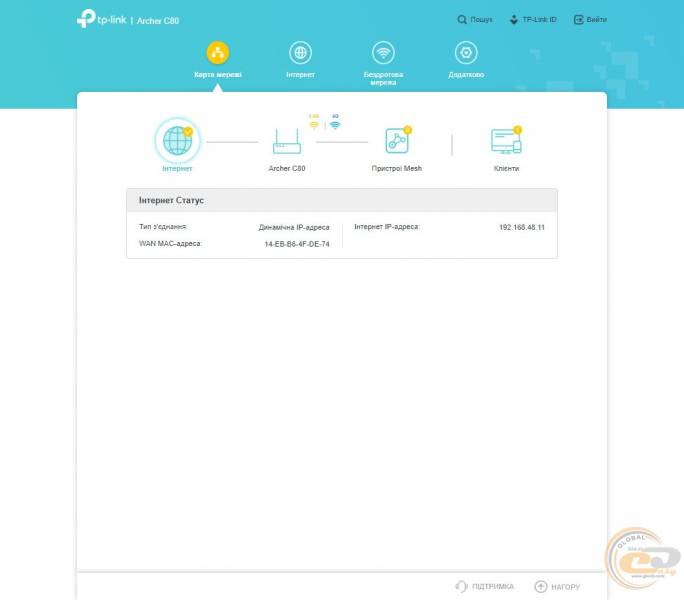Click the Інтернет IP-адреса label

coord(386,226)
